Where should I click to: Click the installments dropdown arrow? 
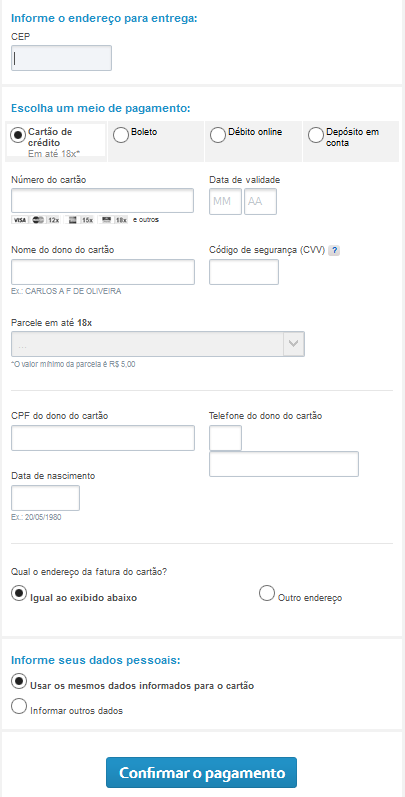point(294,344)
